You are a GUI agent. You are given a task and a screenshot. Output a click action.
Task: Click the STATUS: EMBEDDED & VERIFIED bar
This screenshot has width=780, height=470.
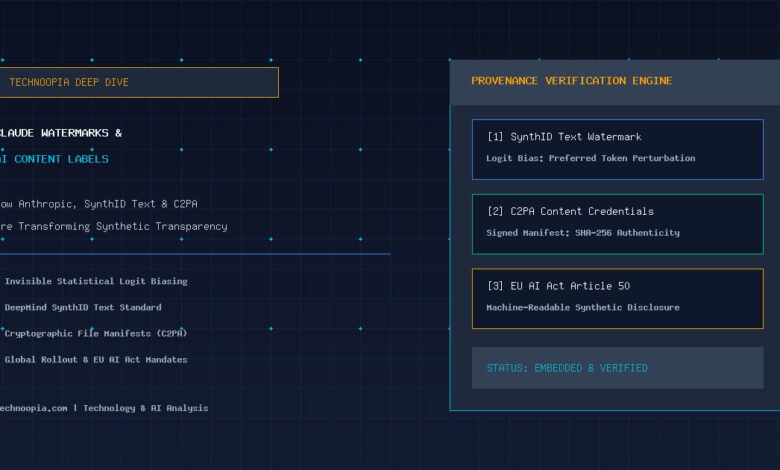tap(617, 368)
